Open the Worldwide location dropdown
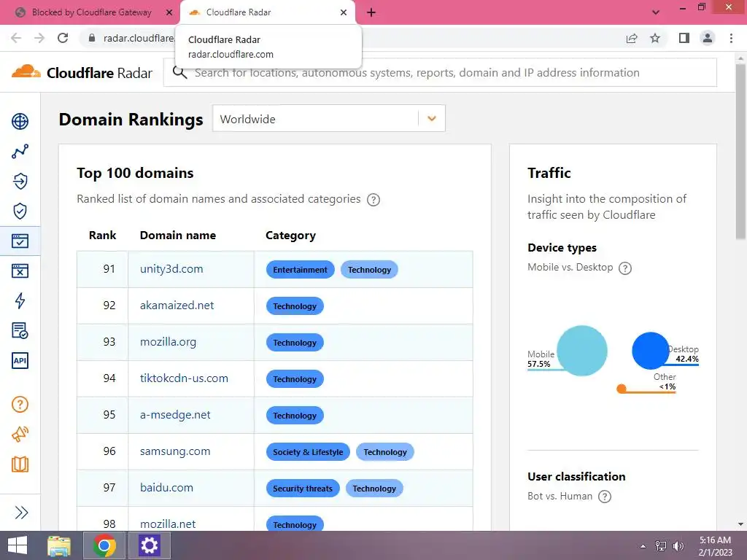Screen dimensions: 747x560 [x=329, y=119]
